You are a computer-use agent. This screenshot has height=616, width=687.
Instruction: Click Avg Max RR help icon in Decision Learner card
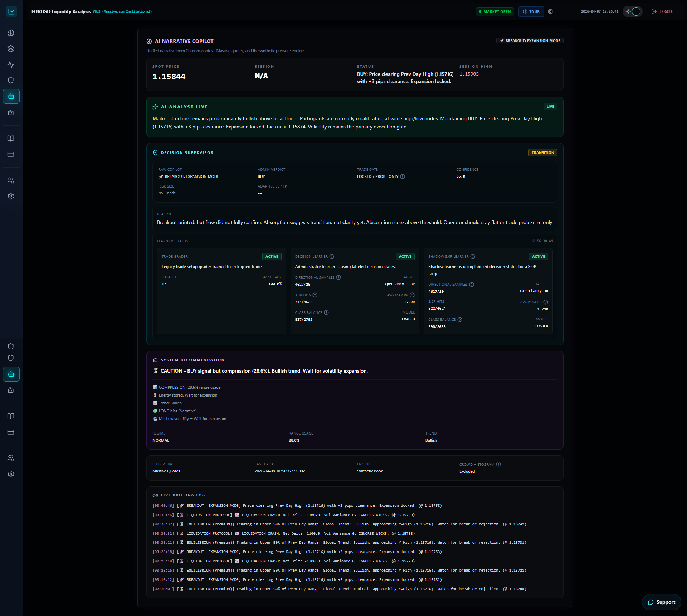point(412,295)
